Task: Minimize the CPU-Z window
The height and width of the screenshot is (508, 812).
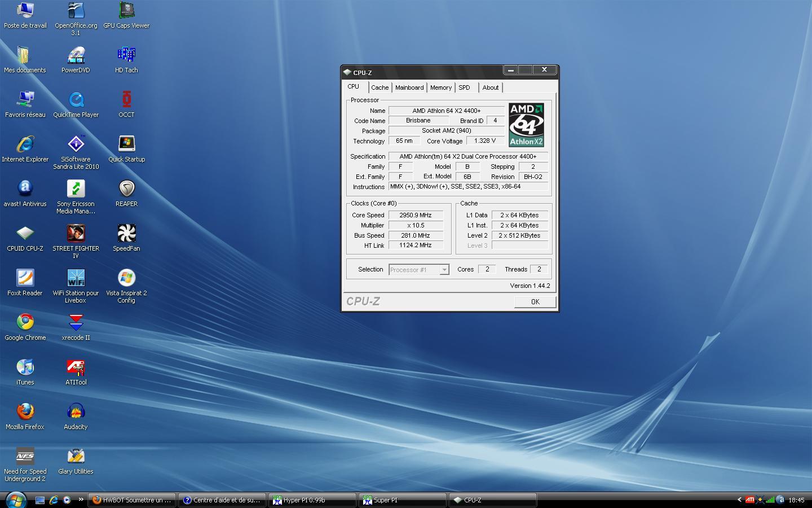Action: pyautogui.click(x=511, y=70)
